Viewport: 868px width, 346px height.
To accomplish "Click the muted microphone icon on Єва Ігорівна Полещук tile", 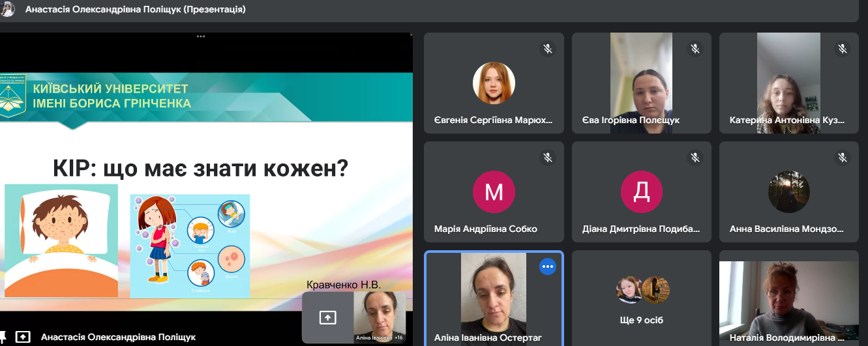I will (x=695, y=49).
